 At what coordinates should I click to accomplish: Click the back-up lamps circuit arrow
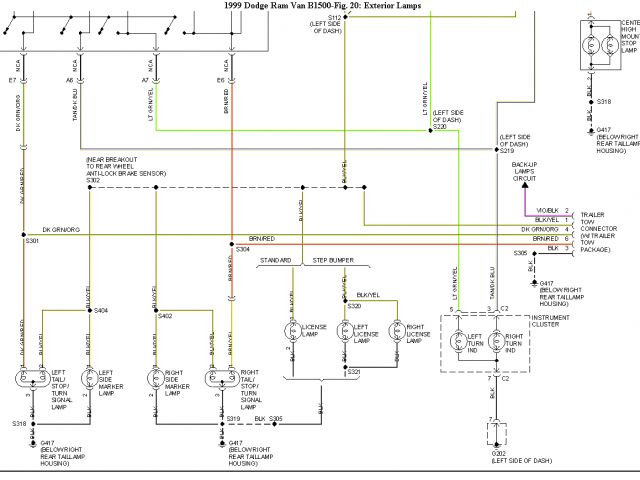coord(518,182)
